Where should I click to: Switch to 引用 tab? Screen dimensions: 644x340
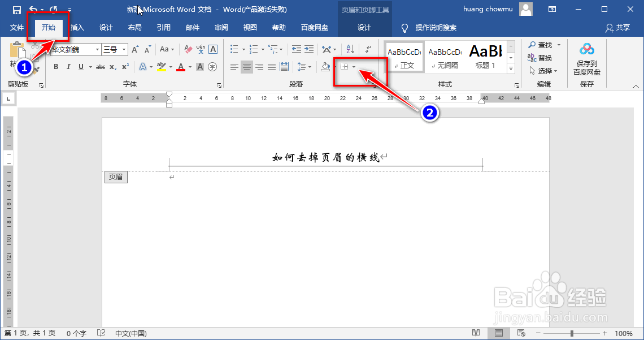[163, 28]
